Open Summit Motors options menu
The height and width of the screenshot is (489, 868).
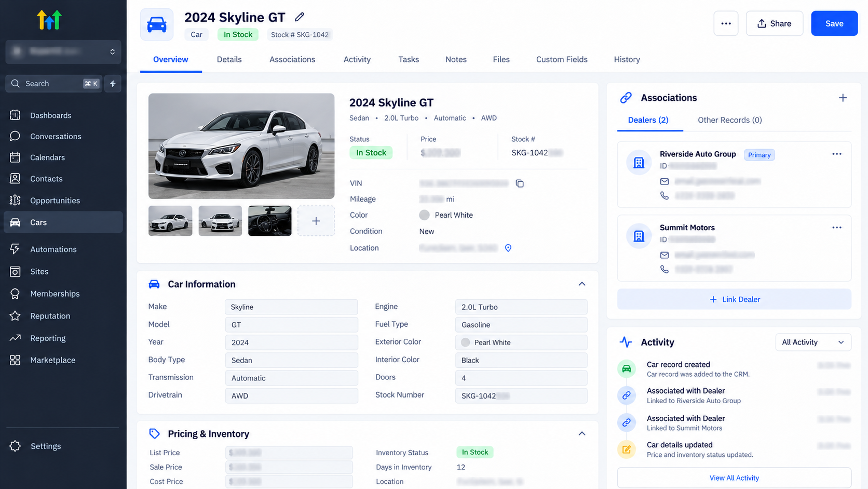point(836,228)
